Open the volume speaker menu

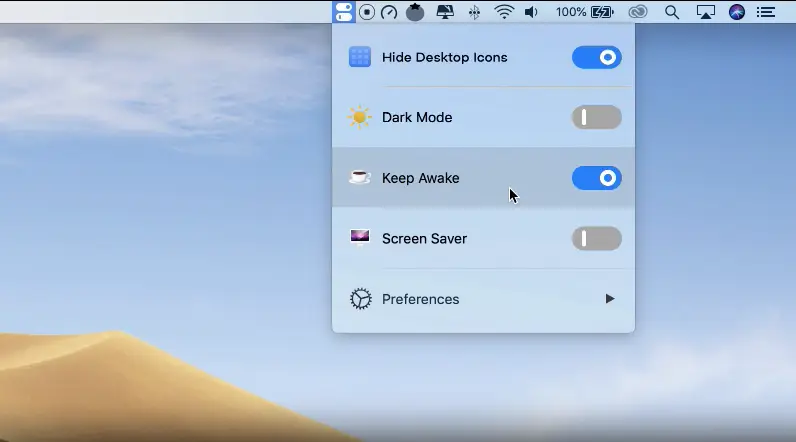click(531, 12)
